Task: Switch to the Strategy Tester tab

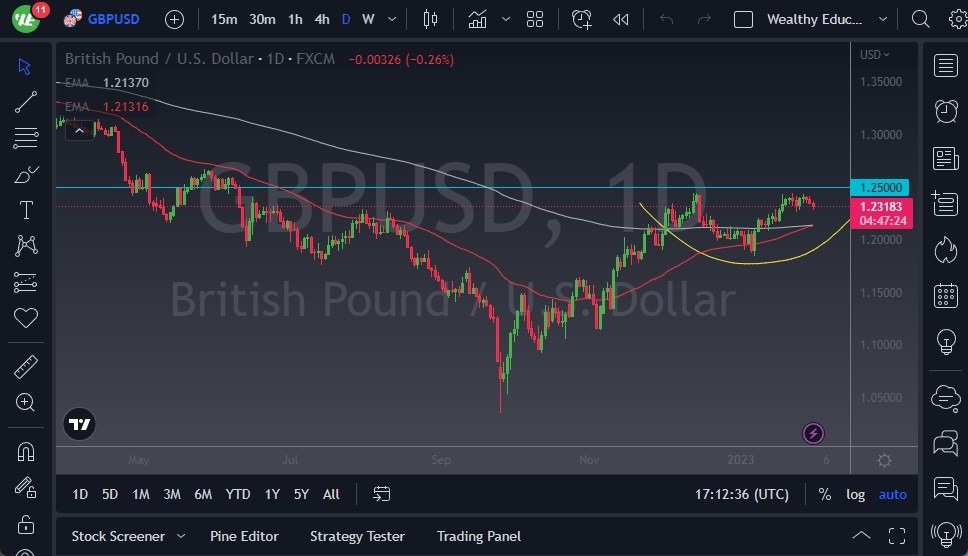Action: click(x=357, y=536)
